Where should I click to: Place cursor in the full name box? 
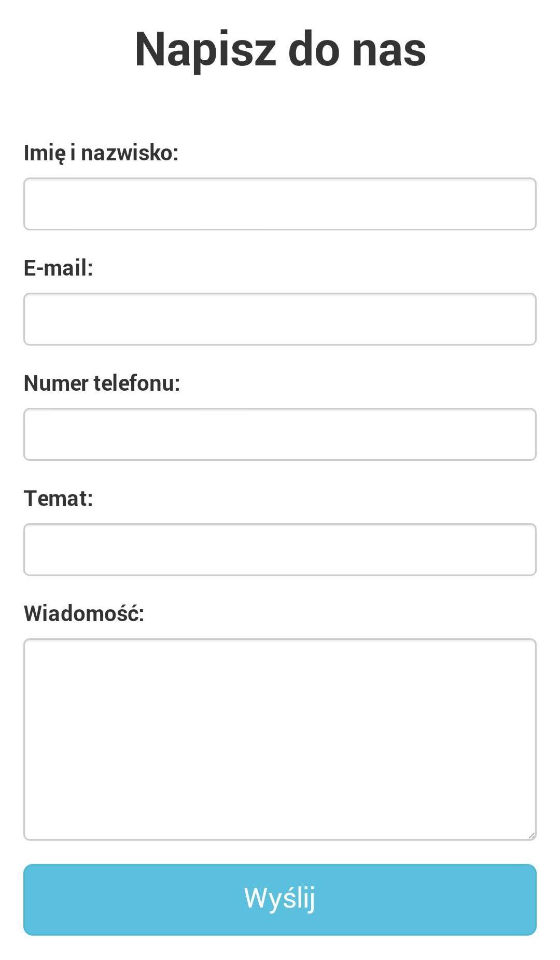pos(280,204)
